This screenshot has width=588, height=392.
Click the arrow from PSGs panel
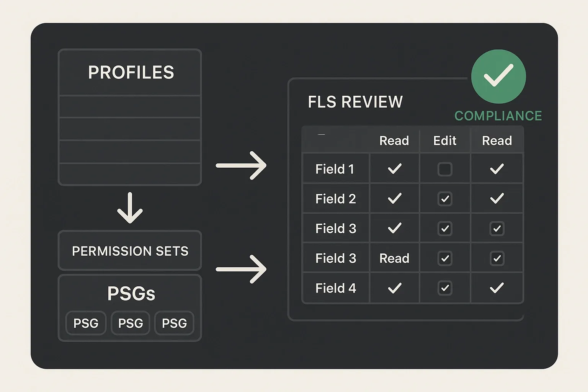[241, 269]
